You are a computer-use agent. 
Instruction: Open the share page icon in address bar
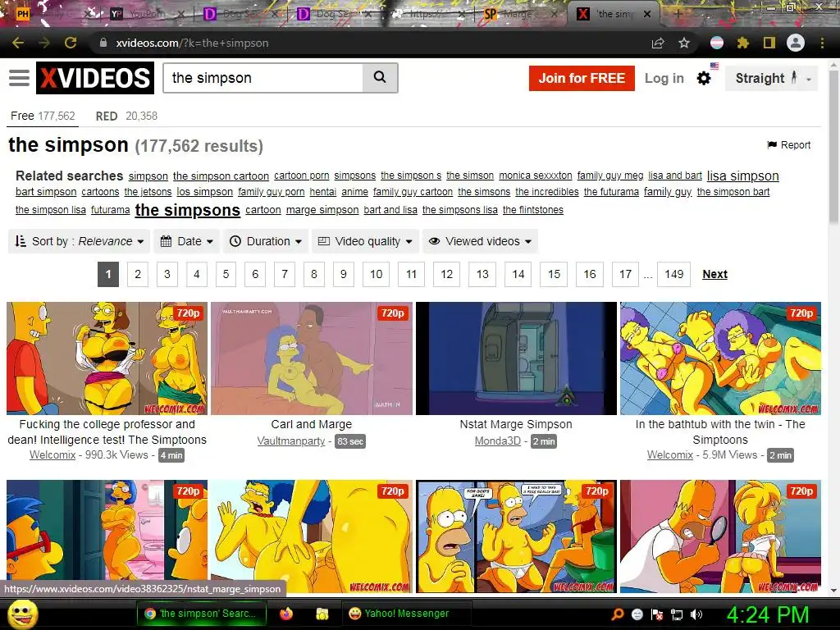658,43
